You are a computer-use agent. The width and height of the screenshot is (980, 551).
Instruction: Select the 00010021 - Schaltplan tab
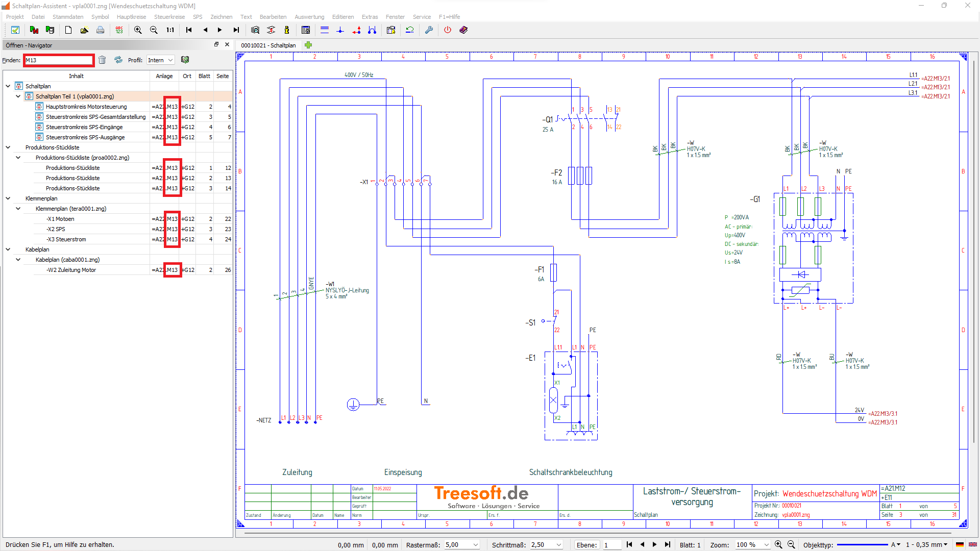[x=268, y=45]
